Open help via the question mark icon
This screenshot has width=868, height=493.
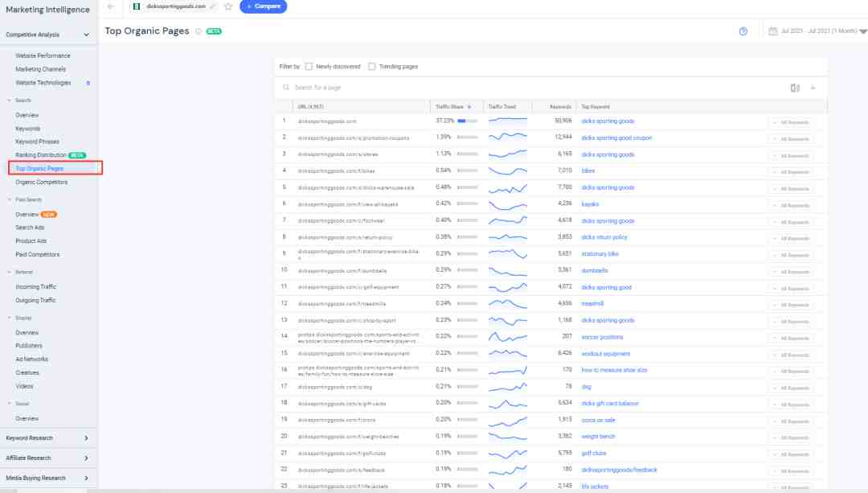743,31
